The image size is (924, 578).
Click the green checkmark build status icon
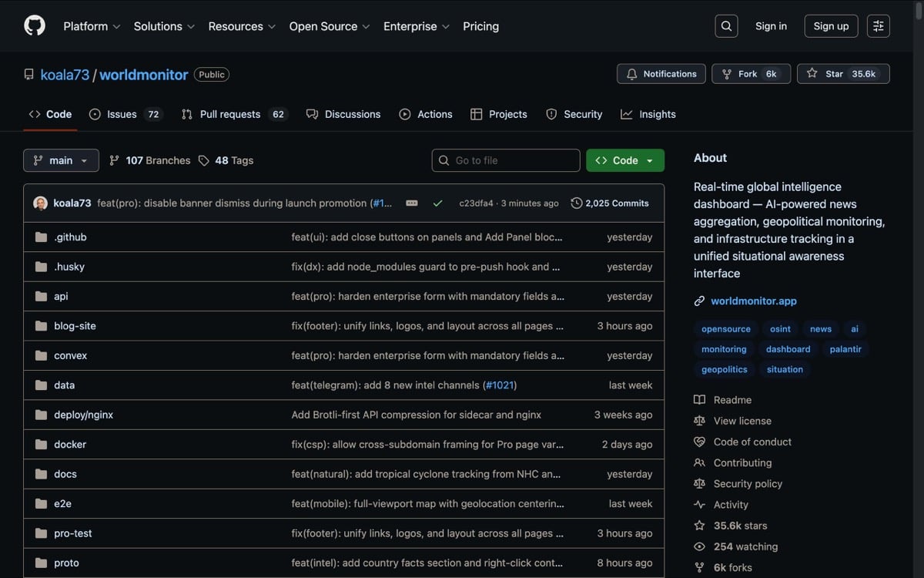[437, 203]
